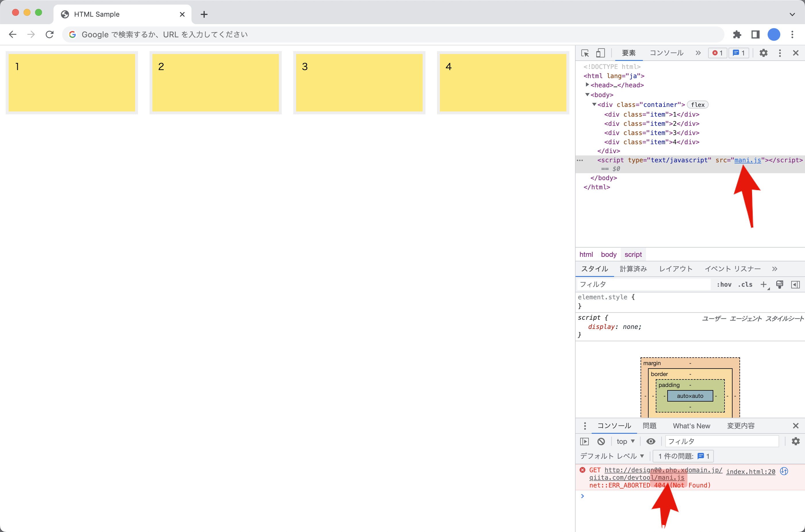This screenshot has height=532, width=805.
Task: Clear the console
Action: point(601,442)
